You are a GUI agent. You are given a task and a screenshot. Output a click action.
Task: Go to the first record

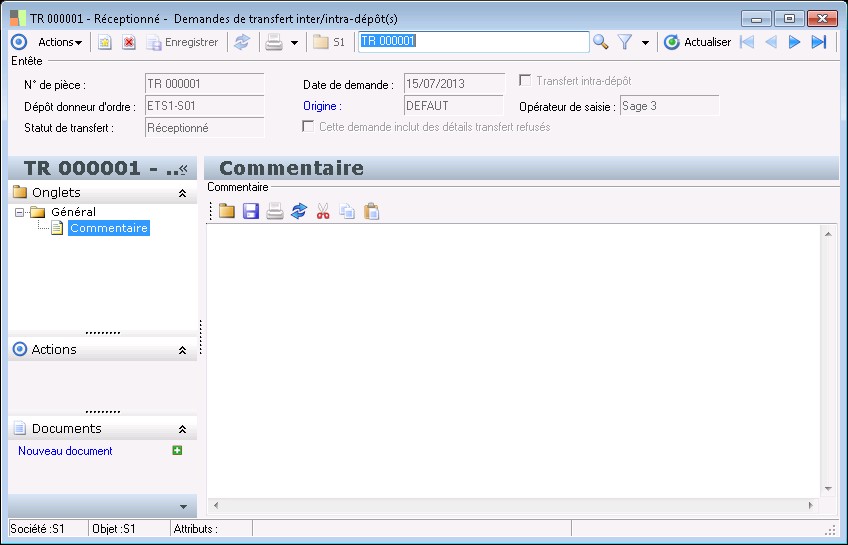pos(747,42)
